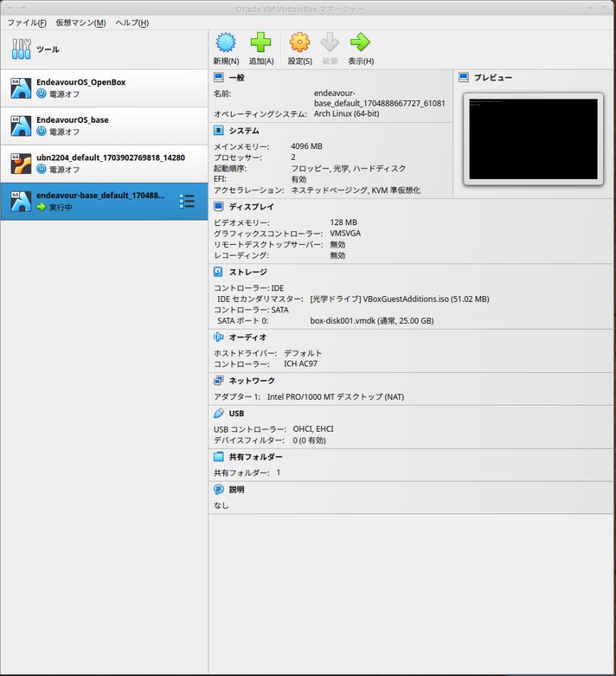Viewport: 616px width, 676px height.
Task: Open the Network (ネットワーク) settings link
Action: [252, 381]
